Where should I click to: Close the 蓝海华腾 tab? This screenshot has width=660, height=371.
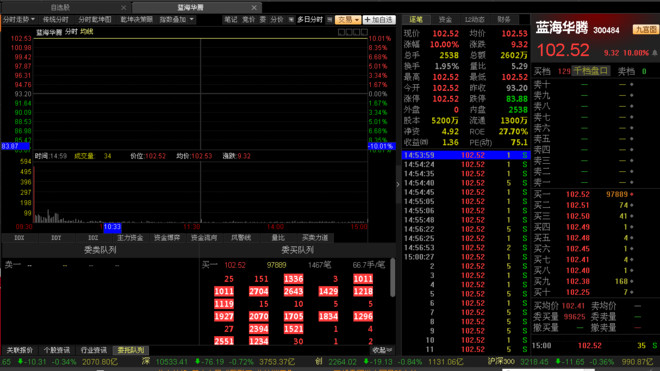tap(254, 8)
